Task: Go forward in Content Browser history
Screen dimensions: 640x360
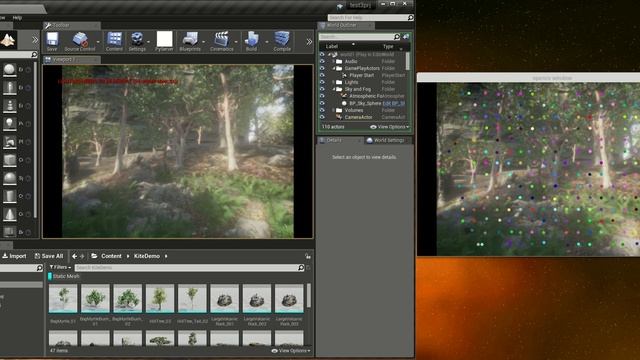Action: (82, 256)
